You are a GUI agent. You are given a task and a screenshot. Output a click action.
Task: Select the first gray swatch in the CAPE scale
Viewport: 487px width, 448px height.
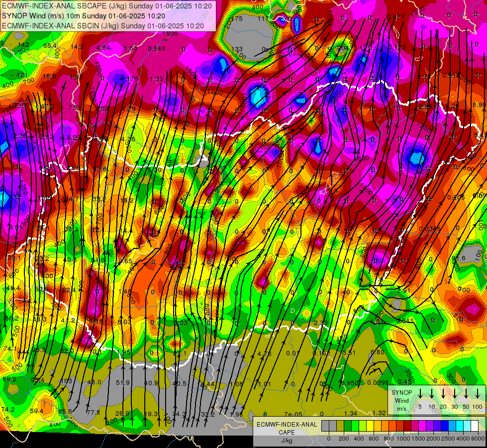pyautogui.click(x=325, y=426)
